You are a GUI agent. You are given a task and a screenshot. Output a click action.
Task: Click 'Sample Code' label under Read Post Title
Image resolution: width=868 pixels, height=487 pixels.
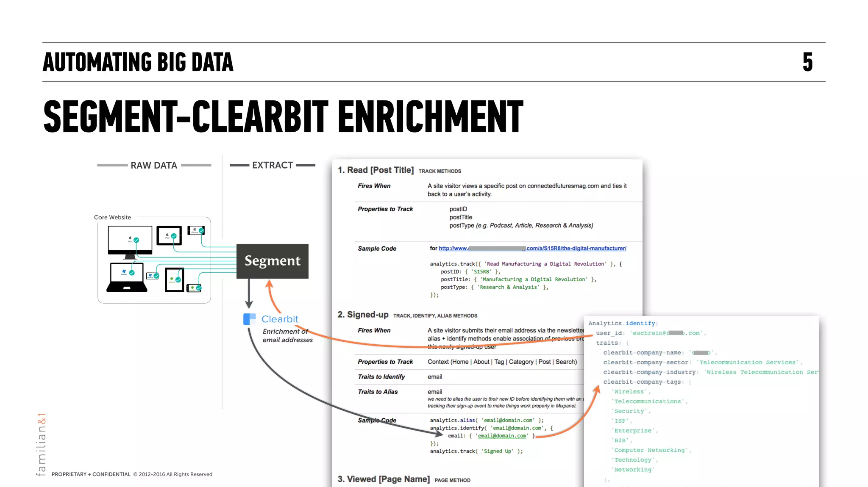(x=377, y=249)
